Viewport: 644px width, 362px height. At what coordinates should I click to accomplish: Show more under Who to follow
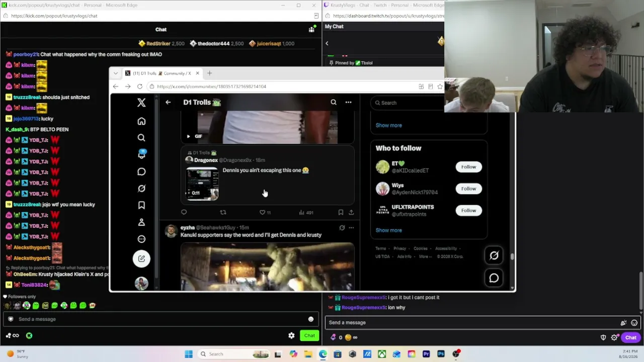click(x=389, y=230)
